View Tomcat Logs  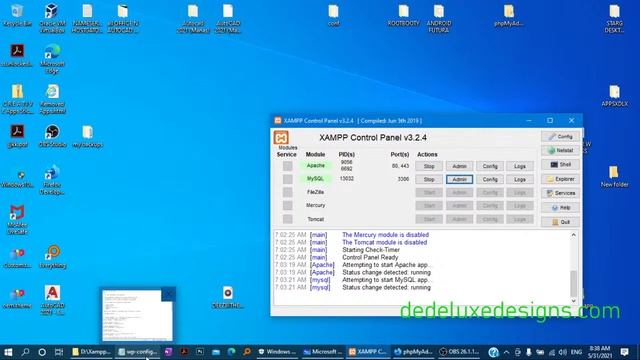(x=520, y=219)
